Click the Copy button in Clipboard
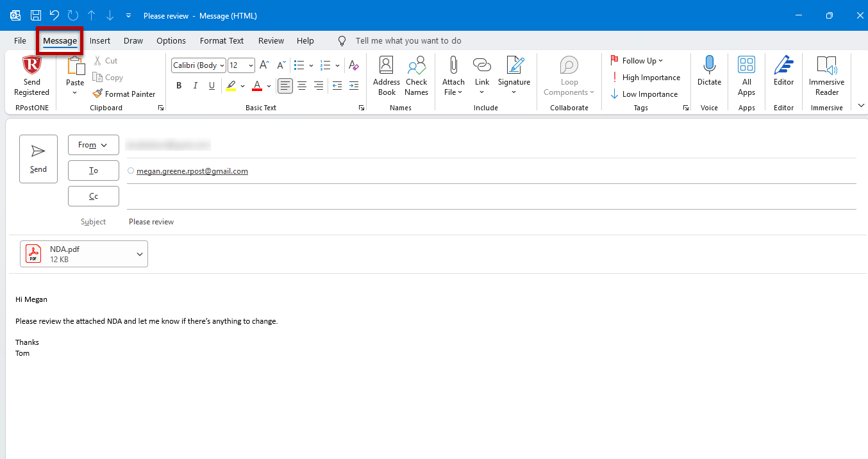The image size is (868, 459). coord(108,77)
